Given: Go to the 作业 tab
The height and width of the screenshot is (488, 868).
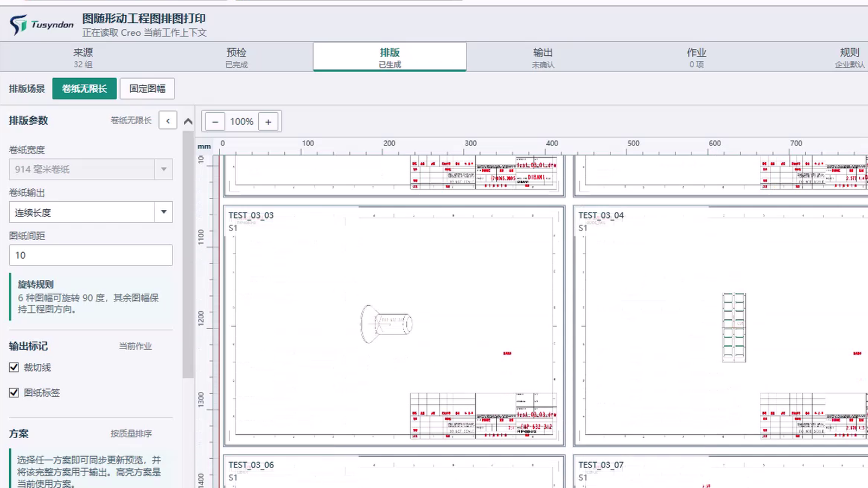Looking at the screenshot, I should click(x=697, y=57).
